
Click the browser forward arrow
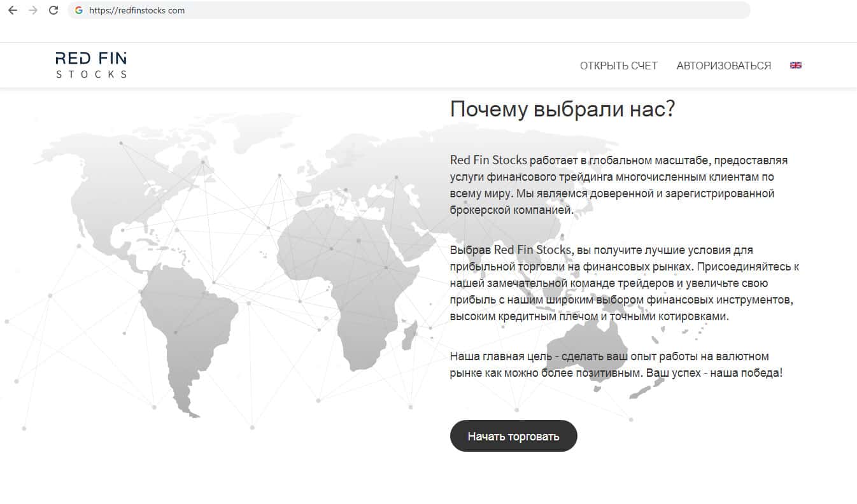pyautogui.click(x=33, y=10)
